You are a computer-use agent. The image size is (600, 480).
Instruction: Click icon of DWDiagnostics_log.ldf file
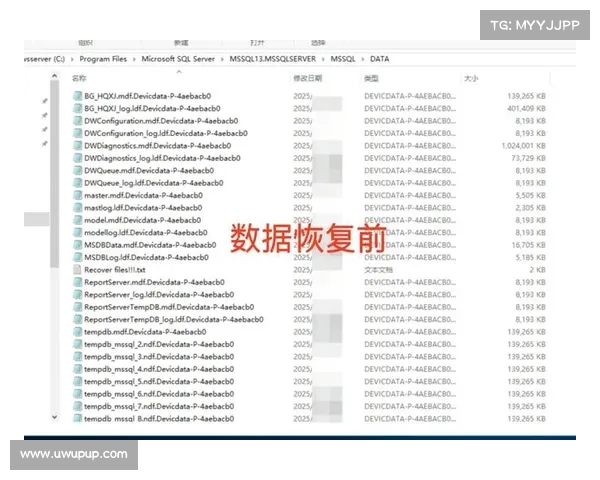tap(78, 158)
